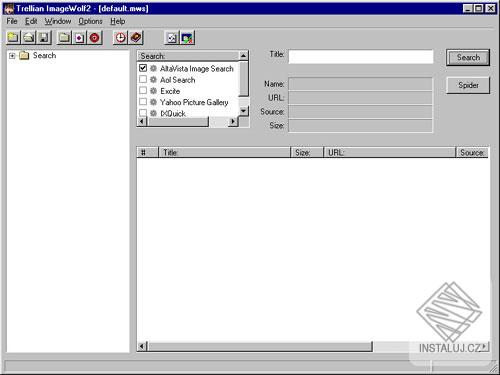Expand the Search tree node
500x375 pixels.
coord(12,56)
